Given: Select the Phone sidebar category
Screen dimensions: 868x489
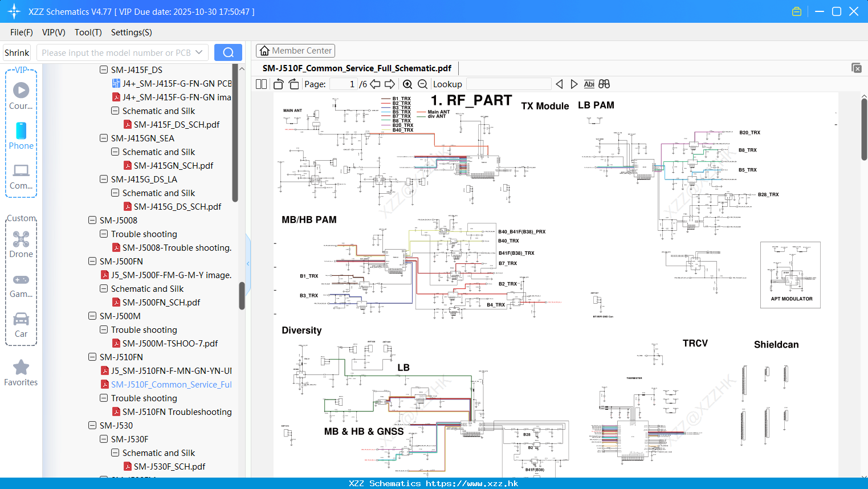Looking at the screenshot, I should coord(21,136).
